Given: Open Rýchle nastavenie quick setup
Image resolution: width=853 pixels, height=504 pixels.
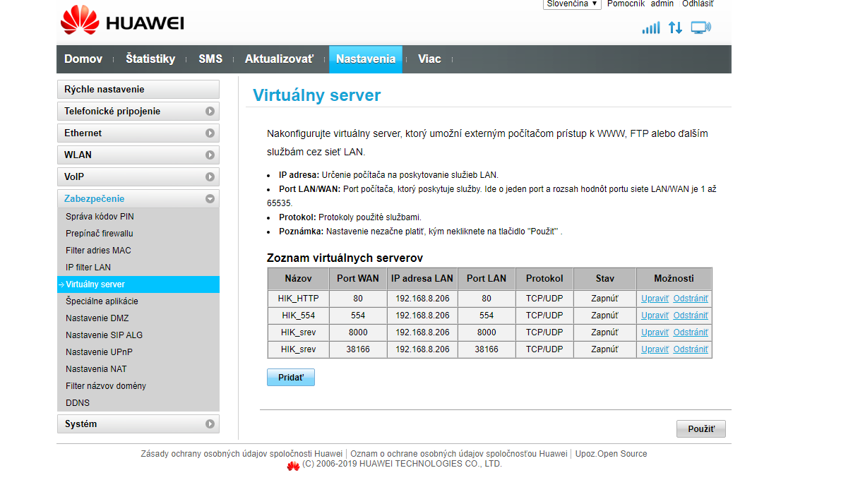Looking at the screenshot, I should click(138, 90).
